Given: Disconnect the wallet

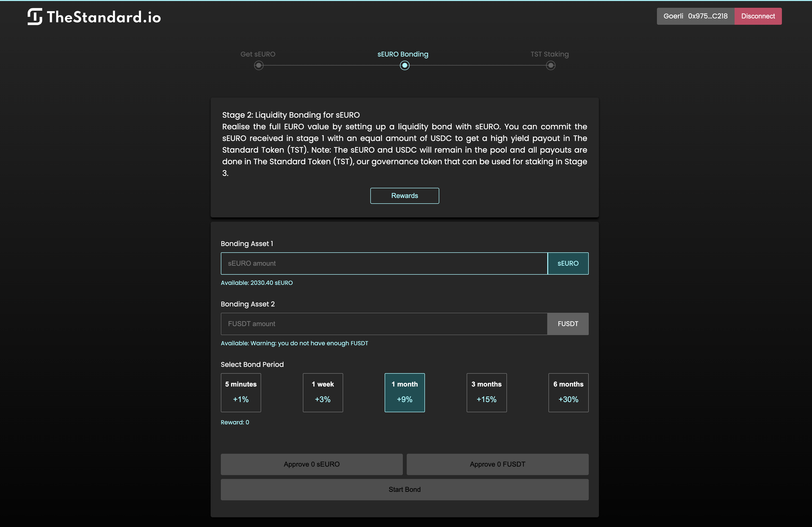Looking at the screenshot, I should (x=758, y=16).
